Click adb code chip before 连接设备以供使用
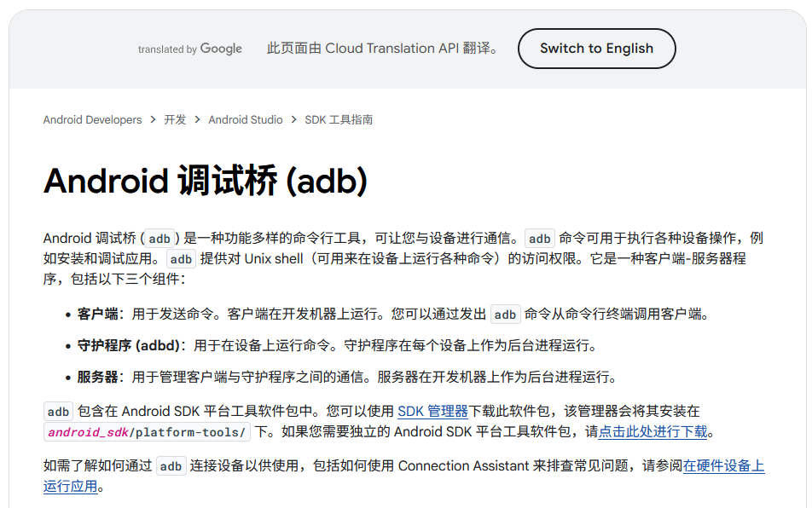The width and height of the screenshot is (812, 508). click(x=171, y=466)
